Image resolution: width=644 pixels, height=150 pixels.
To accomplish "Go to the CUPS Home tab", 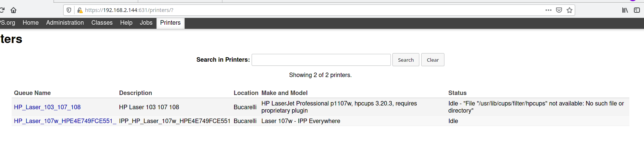I will pyautogui.click(x=30, y=23).
